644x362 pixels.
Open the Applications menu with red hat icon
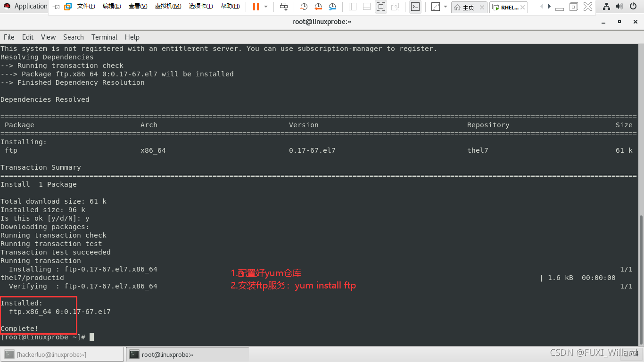point(26,6)
